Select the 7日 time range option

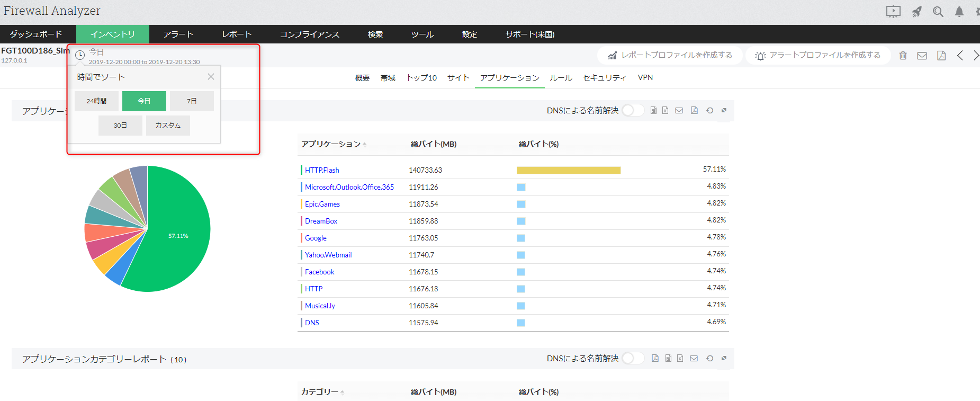(x=192, y=101)
